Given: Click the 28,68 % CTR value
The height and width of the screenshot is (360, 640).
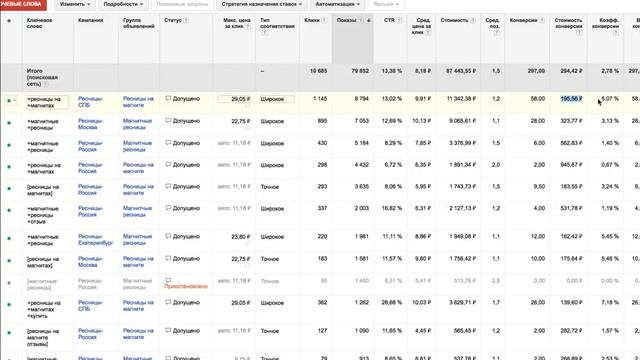Looking at the screenshot, I should click(392, 303).
